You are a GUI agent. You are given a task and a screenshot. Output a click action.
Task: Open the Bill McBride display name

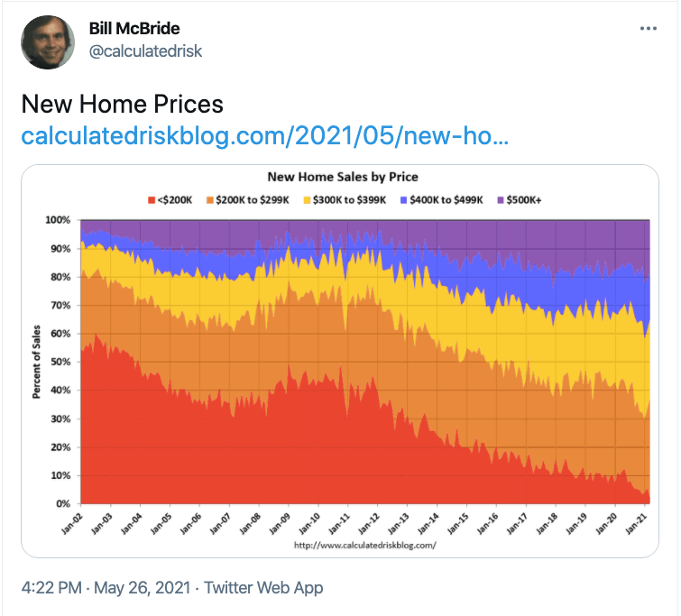pos(134,28)
